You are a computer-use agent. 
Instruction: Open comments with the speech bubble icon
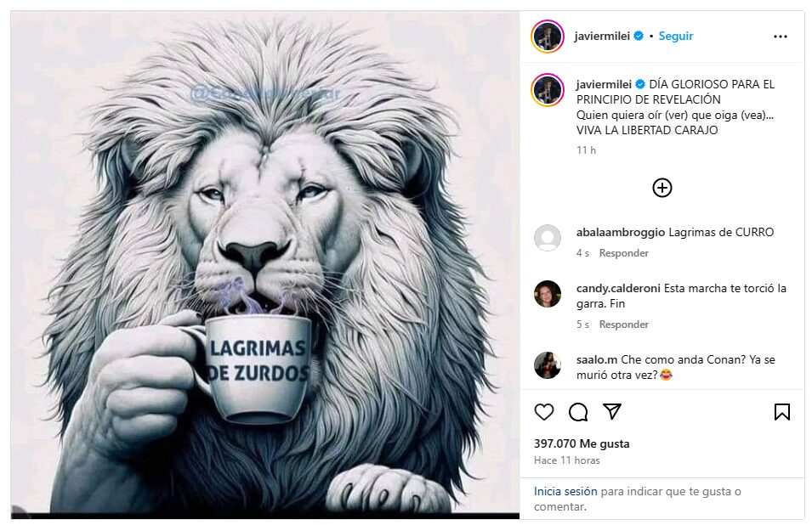click(x=578, y=412)
